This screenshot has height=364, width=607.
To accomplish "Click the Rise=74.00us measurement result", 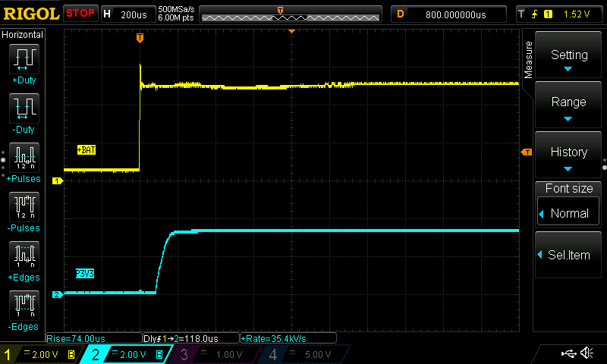I will point(94,338).
